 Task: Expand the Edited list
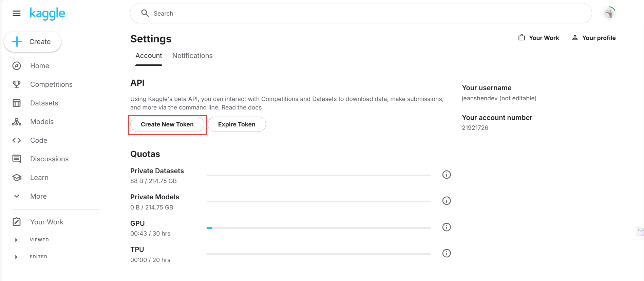click(x=16, y=257)
